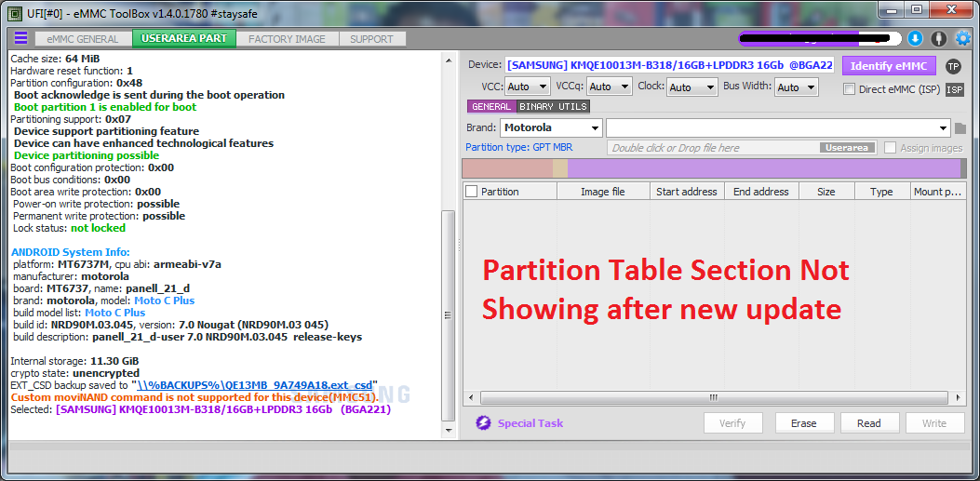Switch to the eMMC GENERAL tab
Viewport: 980px width, 481px height.
click(x=83, y=39)
